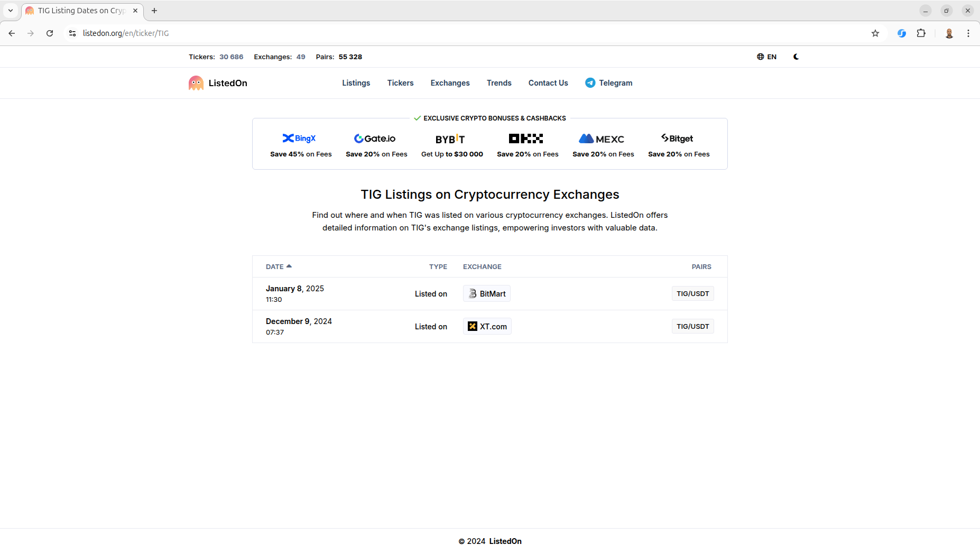
Task: Click the EXCHANGE column header
Action: (482, 267)
